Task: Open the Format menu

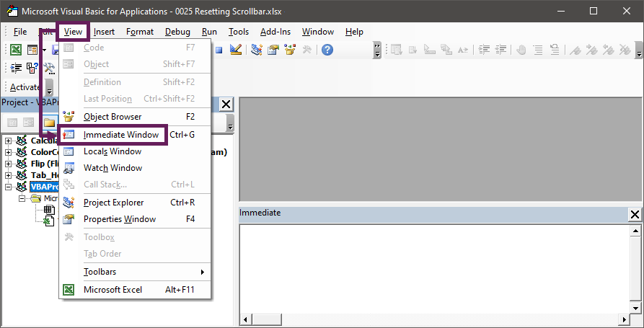Action: (140, 32)
